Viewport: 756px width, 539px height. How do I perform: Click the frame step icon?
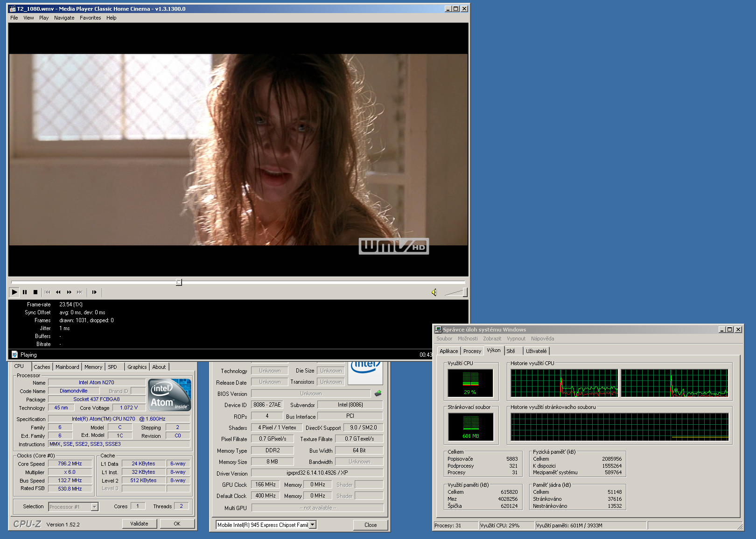point(94,292)
